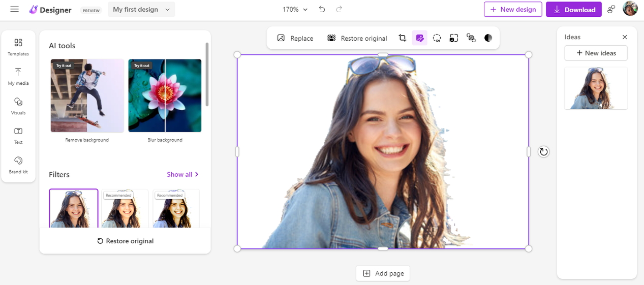The height and width of the screenshot is (285, 644).
Task: Open the Visuals sidebar panel
Action: [18, 106]
